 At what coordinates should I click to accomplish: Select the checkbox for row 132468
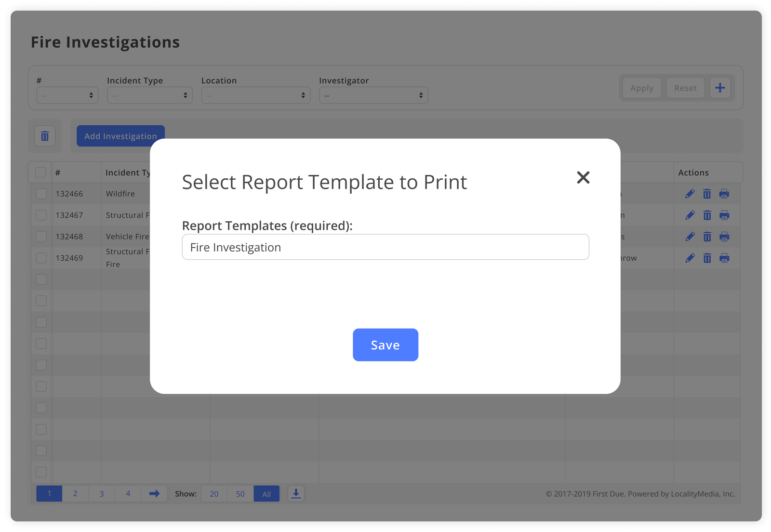(41, 237)
